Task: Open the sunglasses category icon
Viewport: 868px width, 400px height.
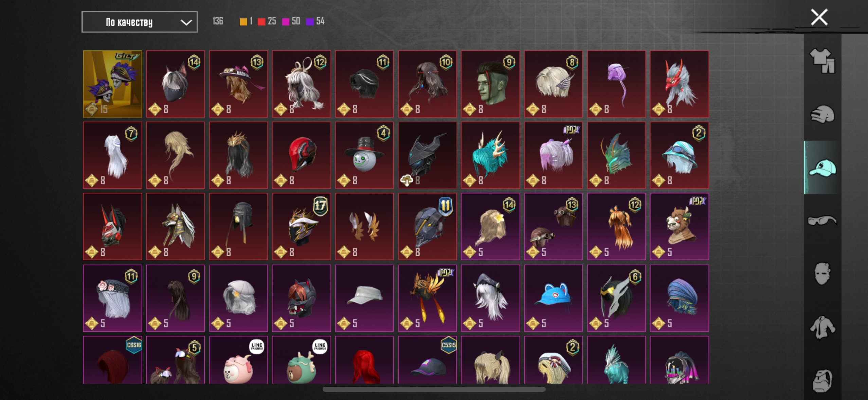Action: (x=822, y=221)
